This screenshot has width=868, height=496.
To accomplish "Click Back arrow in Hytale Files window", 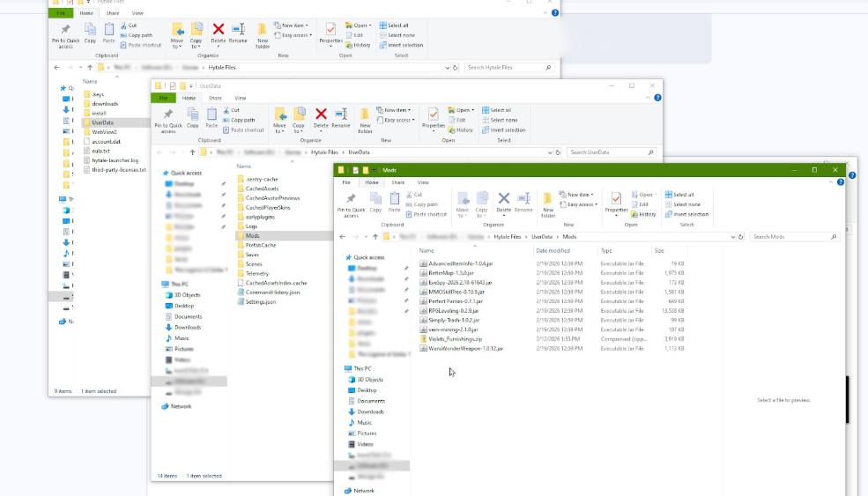I will click(57, 67).
